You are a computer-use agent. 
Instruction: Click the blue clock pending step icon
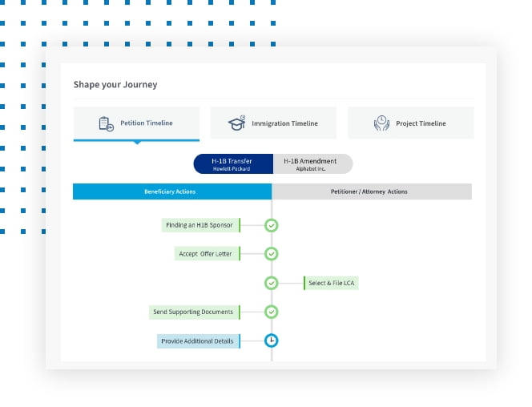click(x=272, y=341)
